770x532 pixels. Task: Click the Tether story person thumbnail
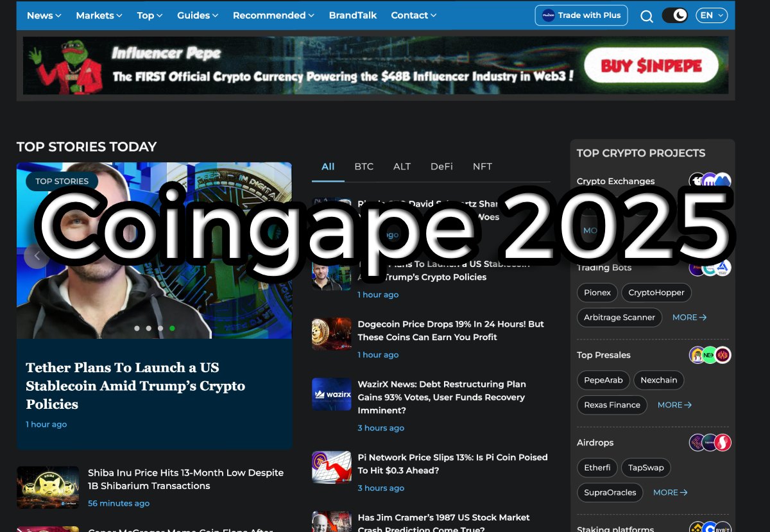[x=332, y=274]
